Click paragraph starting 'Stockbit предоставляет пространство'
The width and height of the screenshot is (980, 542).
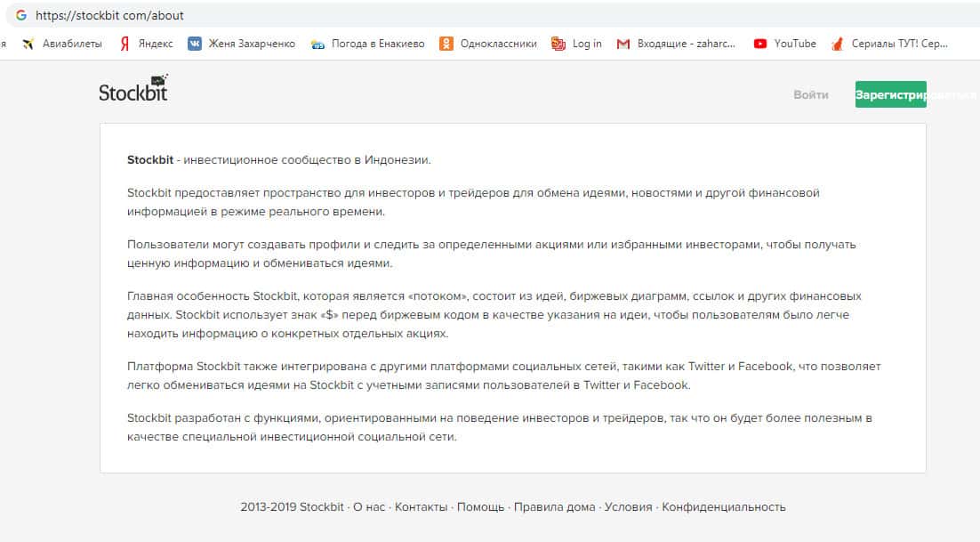(473, 202)
